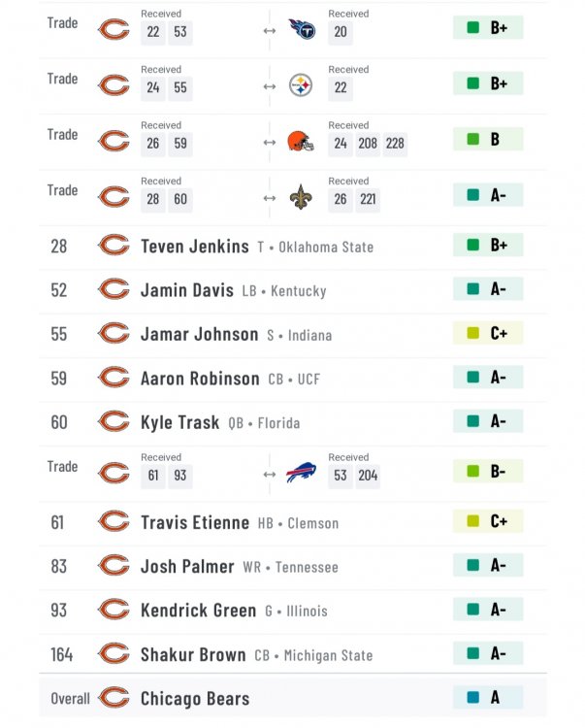Click the Tennessee Titans logo
The height and width of the screenshot is (728, 585).
[302, 29]
